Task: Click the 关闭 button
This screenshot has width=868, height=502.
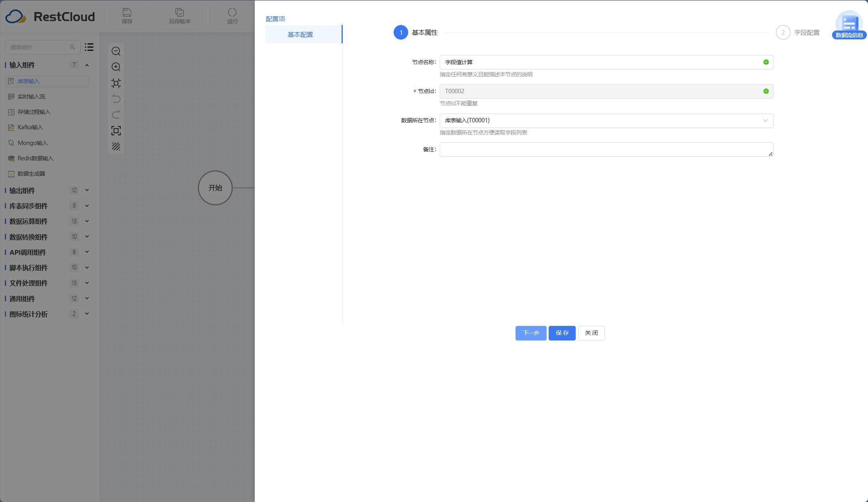Action: [591, 333]
